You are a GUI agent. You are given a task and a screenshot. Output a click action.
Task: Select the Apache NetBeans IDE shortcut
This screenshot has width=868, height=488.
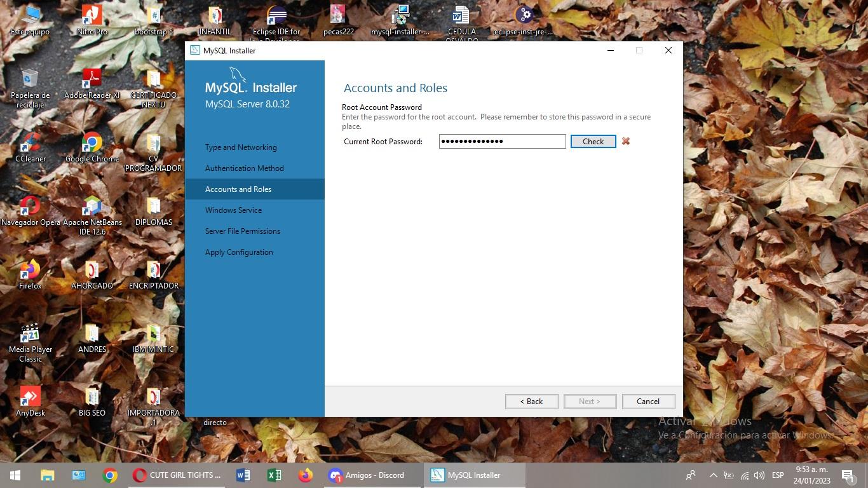pos(92,215)
